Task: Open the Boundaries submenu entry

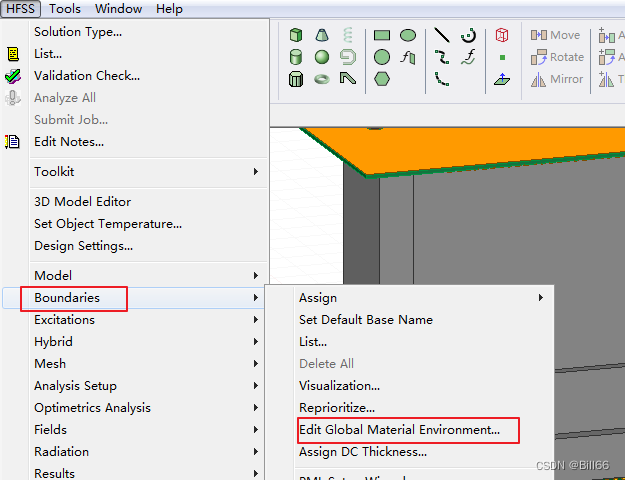Action: coord(134,298)
